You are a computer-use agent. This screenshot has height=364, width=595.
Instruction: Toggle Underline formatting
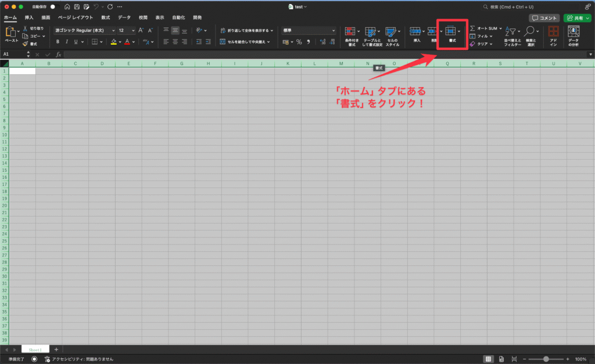[x=76, y=42]
